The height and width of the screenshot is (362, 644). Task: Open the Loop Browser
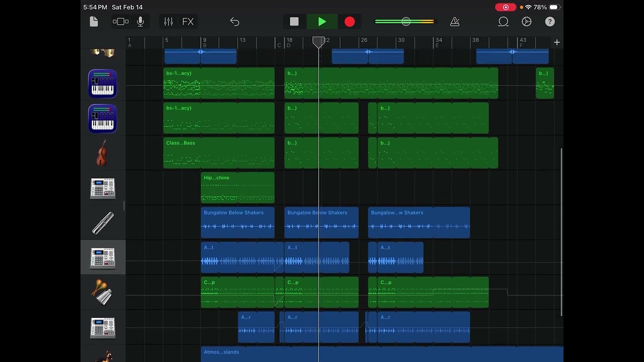tap(503, 22)
